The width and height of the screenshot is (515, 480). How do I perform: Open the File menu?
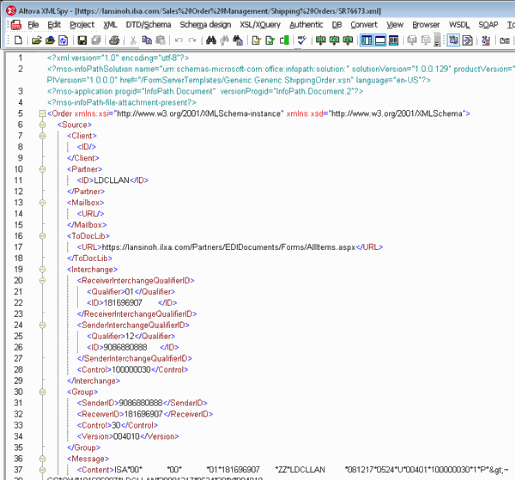(x=33, y=25)
